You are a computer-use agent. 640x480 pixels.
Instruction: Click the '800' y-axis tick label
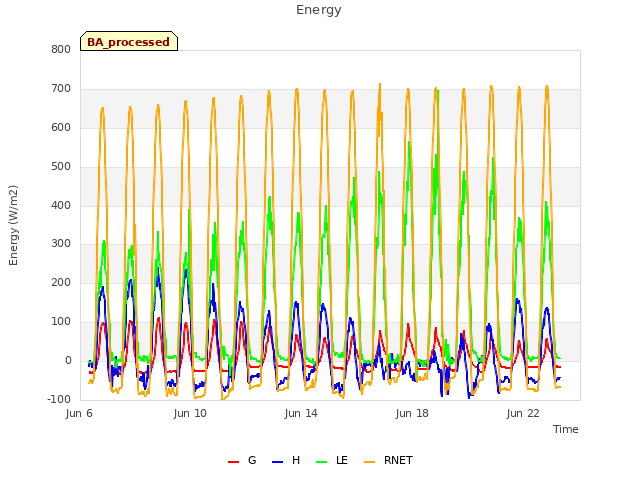click(x=61, y=49)
